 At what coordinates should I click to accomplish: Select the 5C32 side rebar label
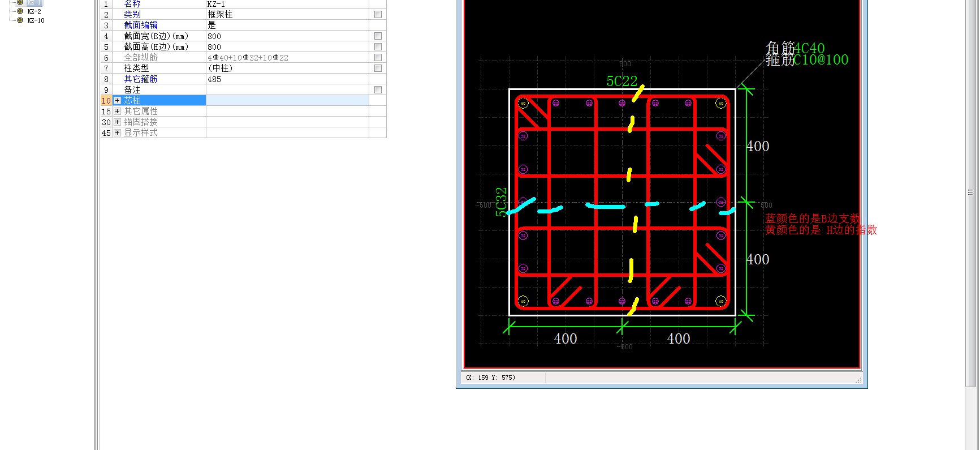pyautogui.click(x=501, y=202)
